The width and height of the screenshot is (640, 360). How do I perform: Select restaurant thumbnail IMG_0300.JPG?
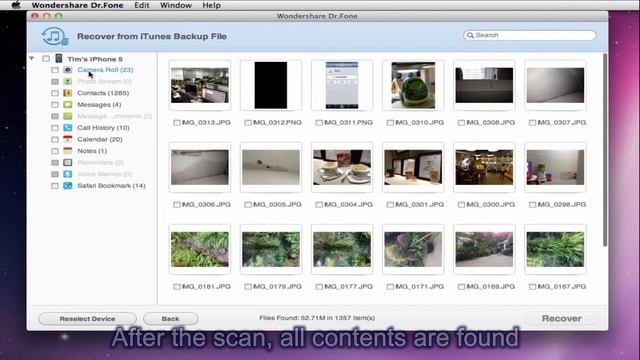(484, 167)
